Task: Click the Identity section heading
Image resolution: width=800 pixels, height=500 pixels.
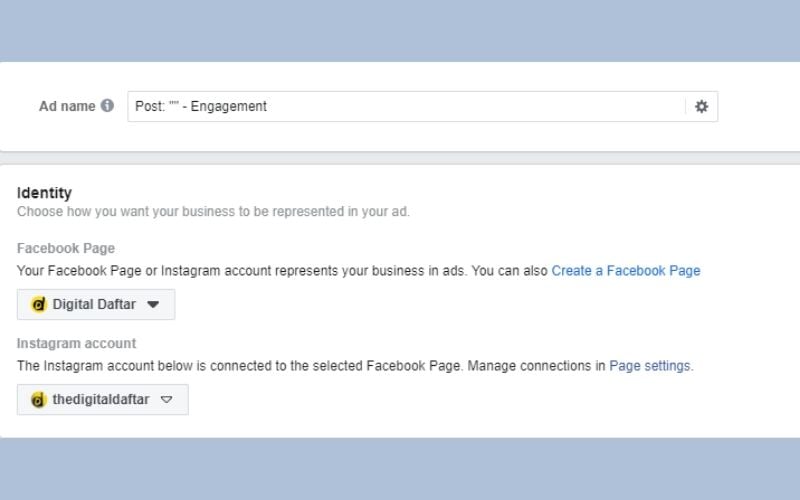Action: [x=44, y=192]
